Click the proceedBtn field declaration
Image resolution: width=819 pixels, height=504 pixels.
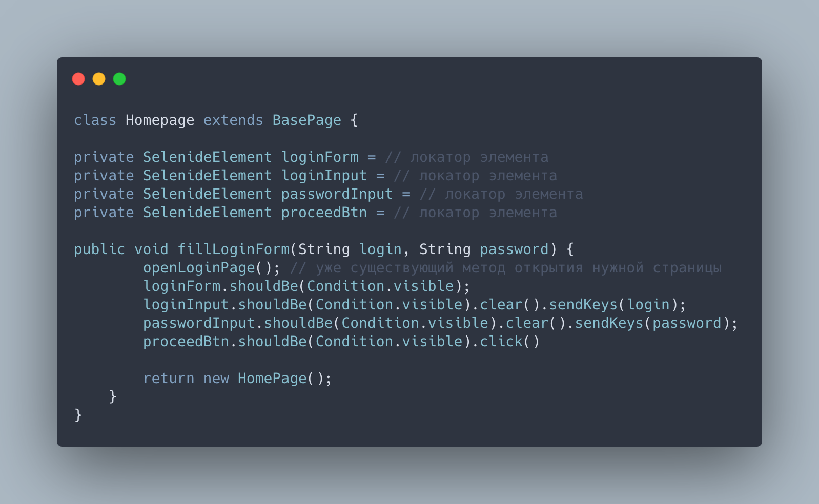tap(324, 213)
